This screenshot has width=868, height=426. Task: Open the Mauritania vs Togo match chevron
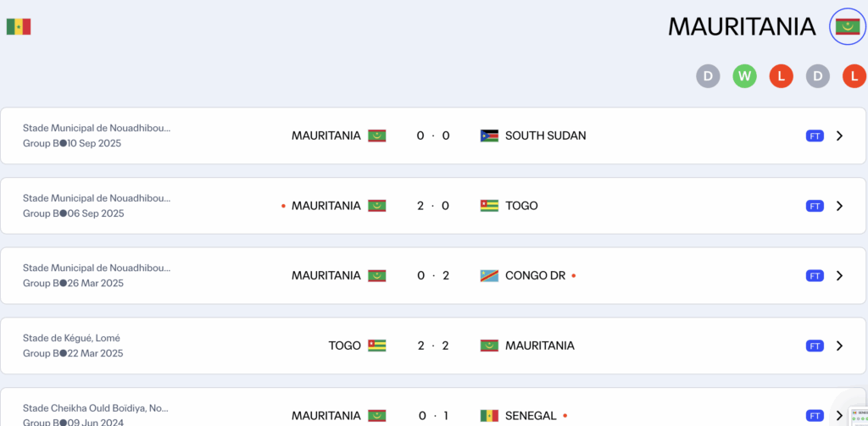pyautogui.click(x=839, y=206)
